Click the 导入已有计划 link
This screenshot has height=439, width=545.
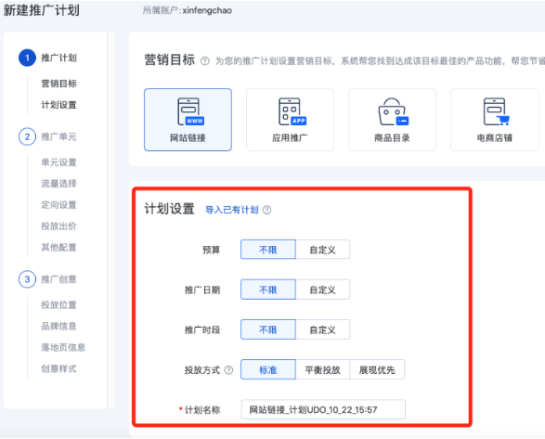pos(232,210)
